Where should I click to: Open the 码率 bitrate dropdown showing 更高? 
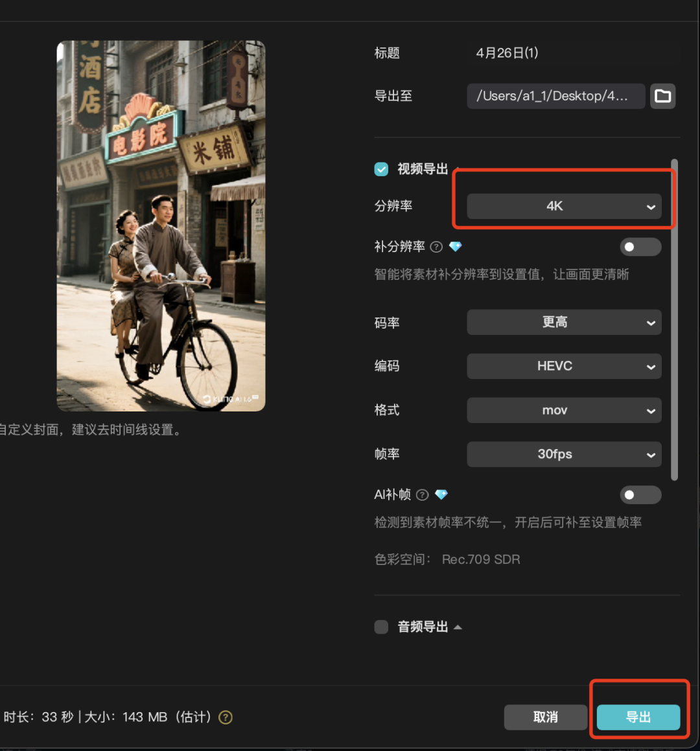564,322
